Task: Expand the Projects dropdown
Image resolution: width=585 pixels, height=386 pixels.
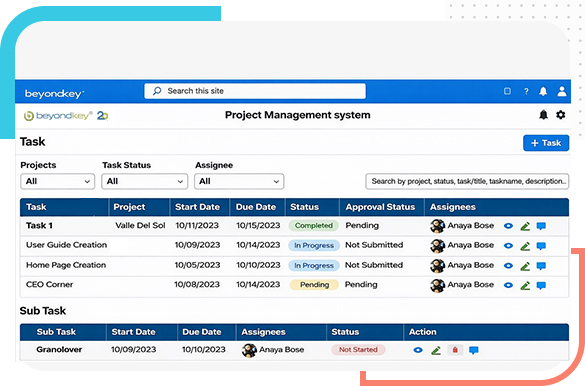Action: [x=57, y=181]
